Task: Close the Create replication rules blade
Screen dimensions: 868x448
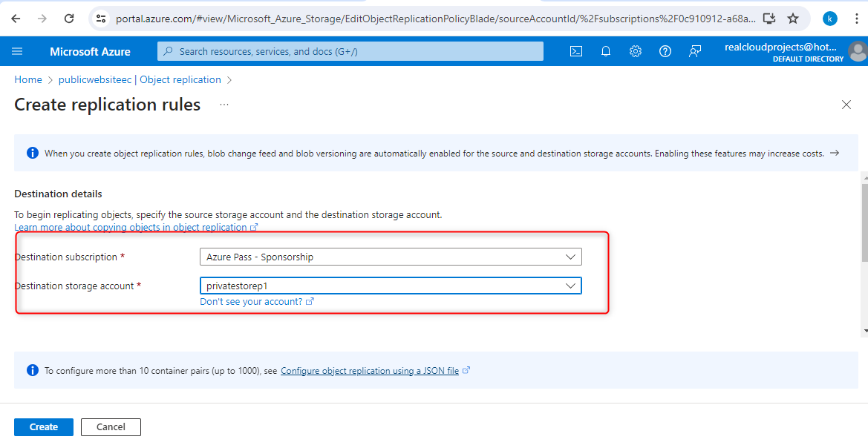Action: [846, 105]
